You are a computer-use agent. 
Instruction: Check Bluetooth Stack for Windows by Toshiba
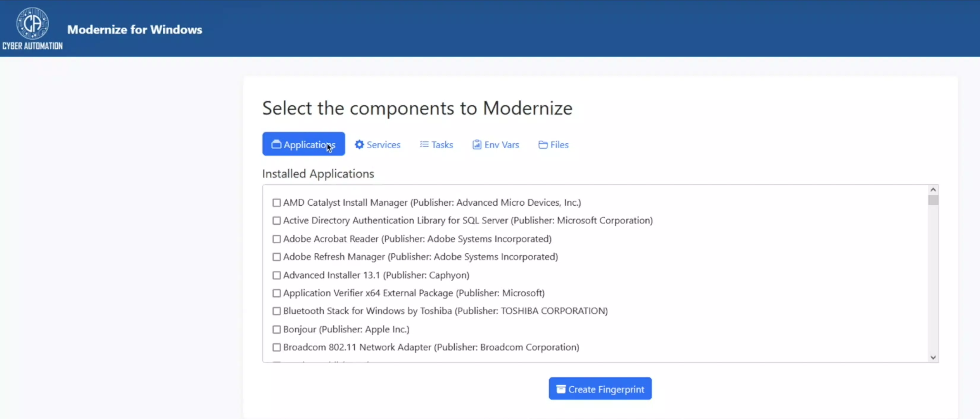coord(277,311)
